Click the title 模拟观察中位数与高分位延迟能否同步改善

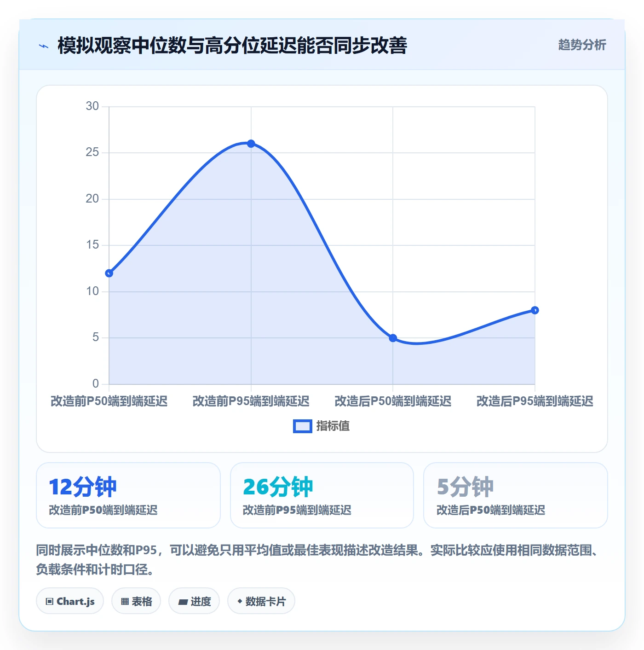point(232,46)
